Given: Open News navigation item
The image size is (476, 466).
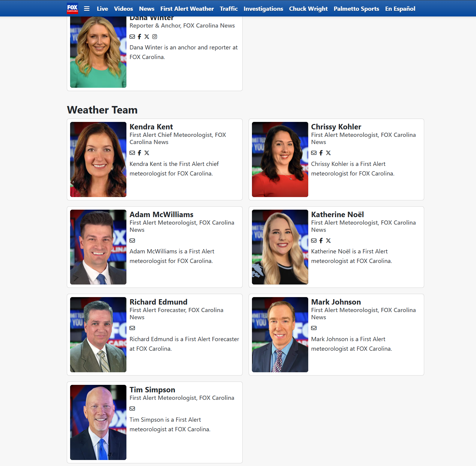Looking at the screenshot, I should tap(147, 9).
